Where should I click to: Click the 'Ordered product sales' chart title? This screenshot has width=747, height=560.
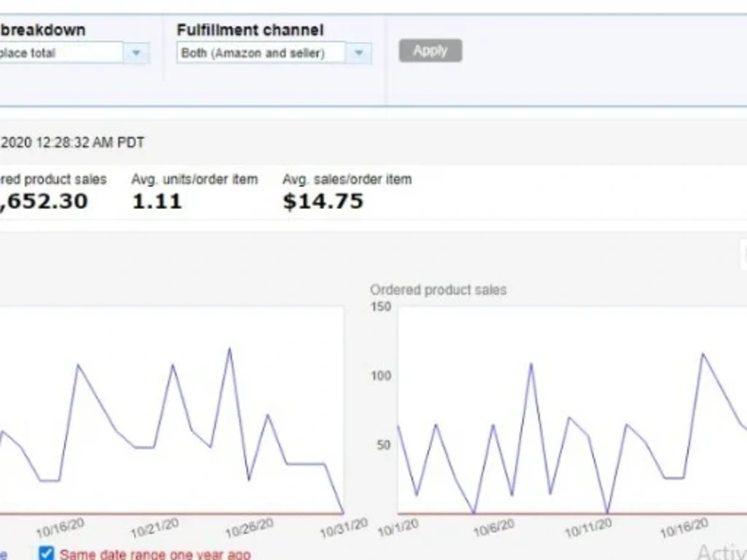(438, 290)
